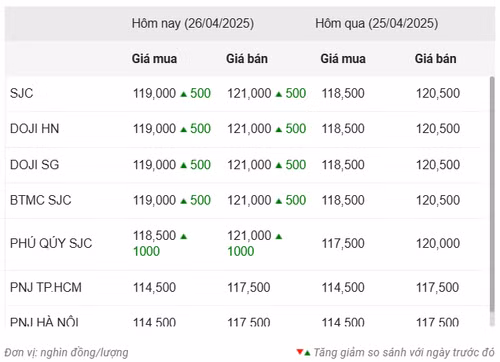This screenshot has width=500, height=362.
Task: Click DOJI SG yesterday's buy price 118,500
Action: (x=343, y=165)
